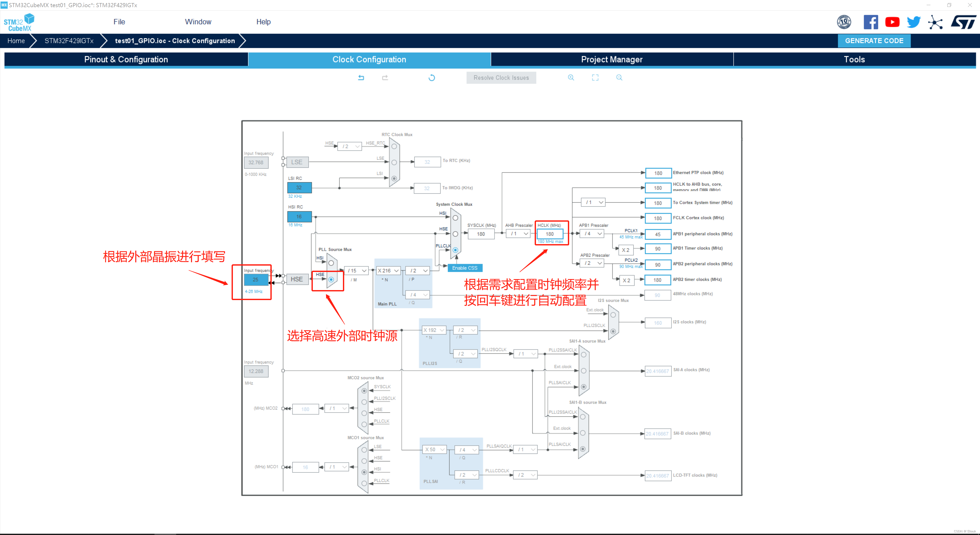This screenshot has height=535, width=980.
Task: Click the zoom in magnifier icon
Action: [570, 78]
